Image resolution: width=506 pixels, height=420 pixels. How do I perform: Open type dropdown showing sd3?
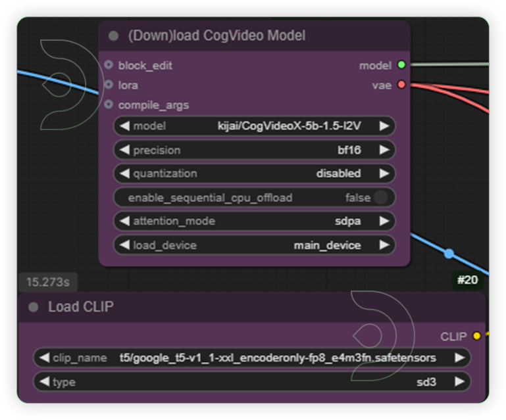coord(252,382)
